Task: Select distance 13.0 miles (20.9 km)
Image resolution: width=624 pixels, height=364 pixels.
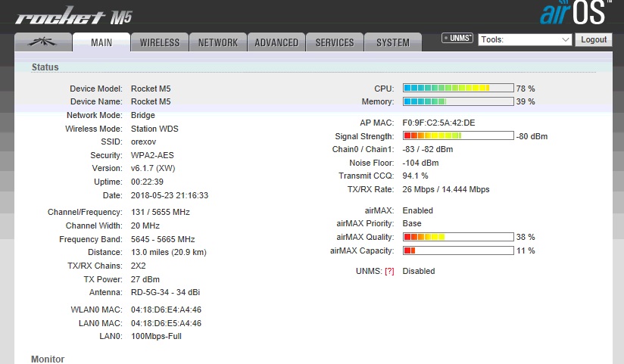Action: (169, 252)
